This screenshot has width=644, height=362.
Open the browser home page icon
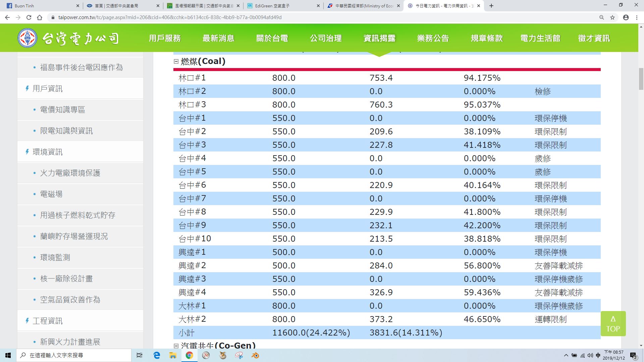tap(40, 17)
